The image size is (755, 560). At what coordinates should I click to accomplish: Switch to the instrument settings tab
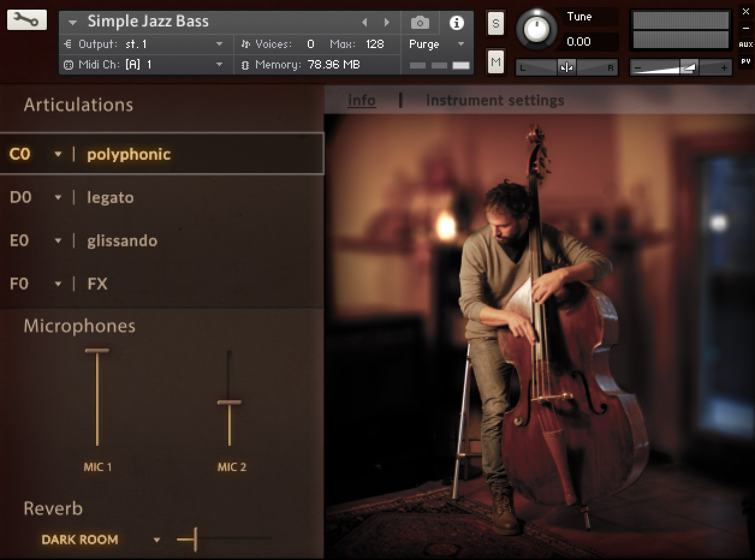tap(495, 100)
